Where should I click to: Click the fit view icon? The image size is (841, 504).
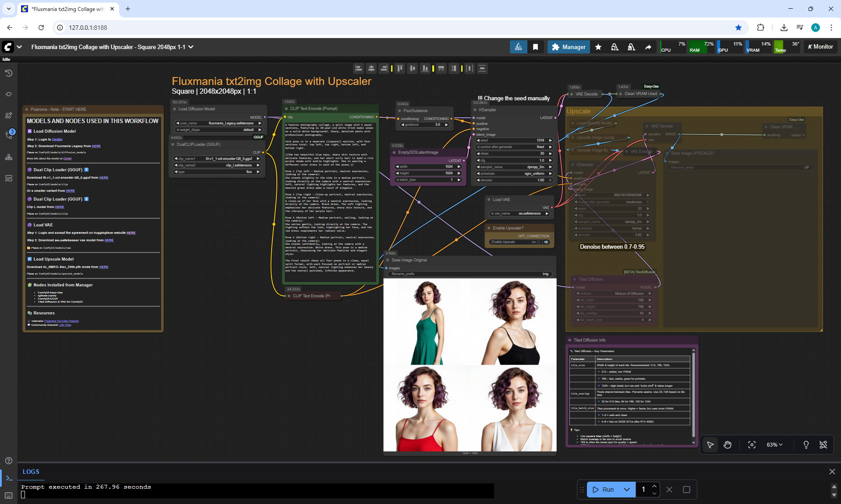click(x=752, y=445)
